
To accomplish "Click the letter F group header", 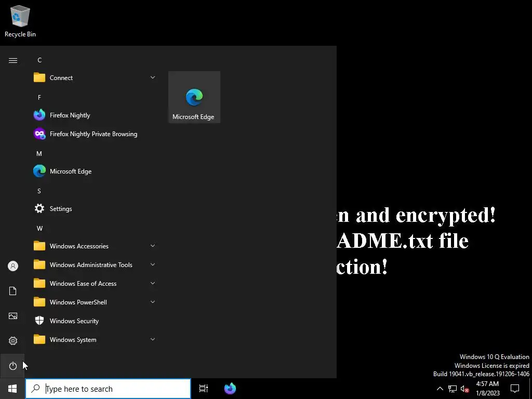I will pos(39,97).
